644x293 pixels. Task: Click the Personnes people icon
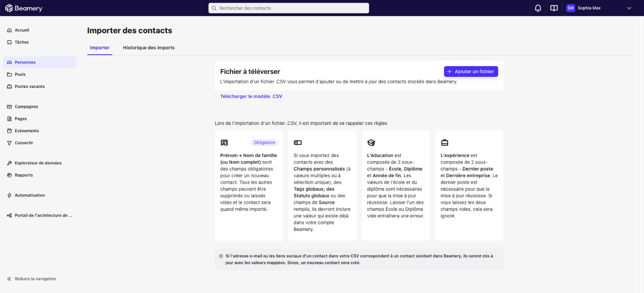click(x=9, y=62)
